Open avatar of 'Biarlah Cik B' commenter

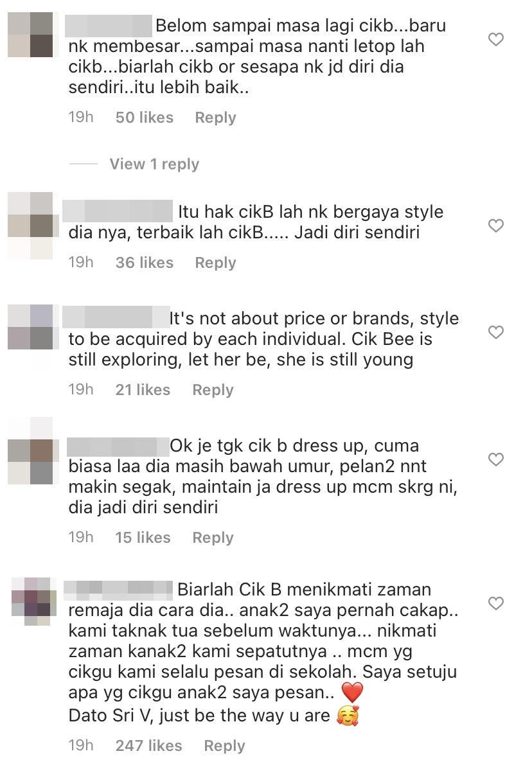[30, 601]
